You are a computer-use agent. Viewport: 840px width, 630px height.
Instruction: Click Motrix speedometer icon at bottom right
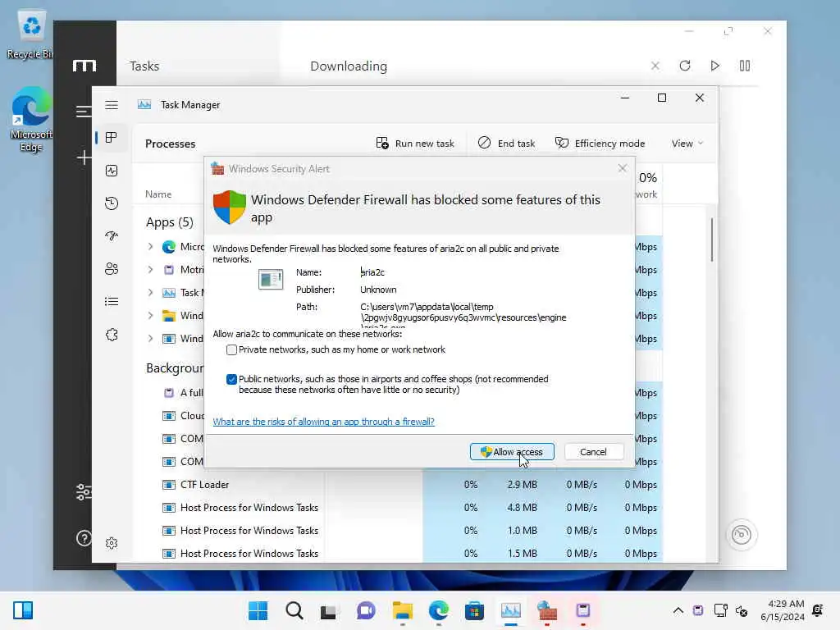742,535
